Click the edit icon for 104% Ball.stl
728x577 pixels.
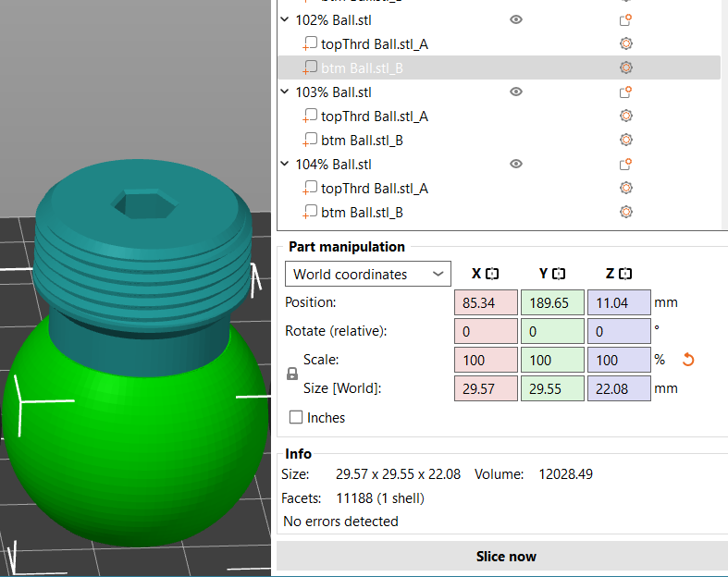625,164
